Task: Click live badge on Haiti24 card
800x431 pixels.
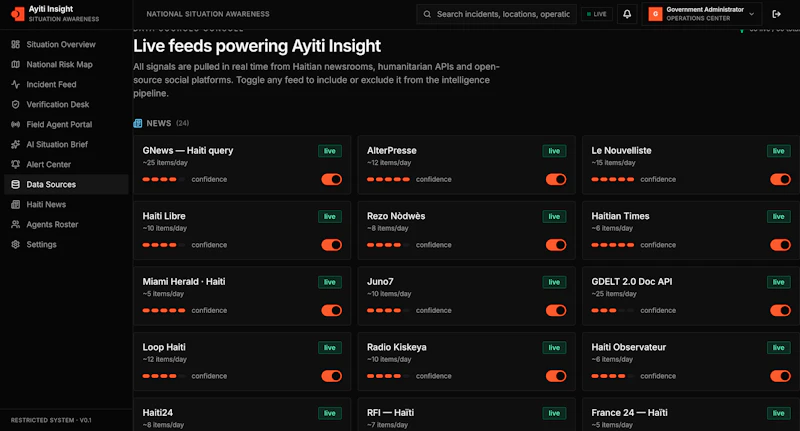Action: point(330,413)
